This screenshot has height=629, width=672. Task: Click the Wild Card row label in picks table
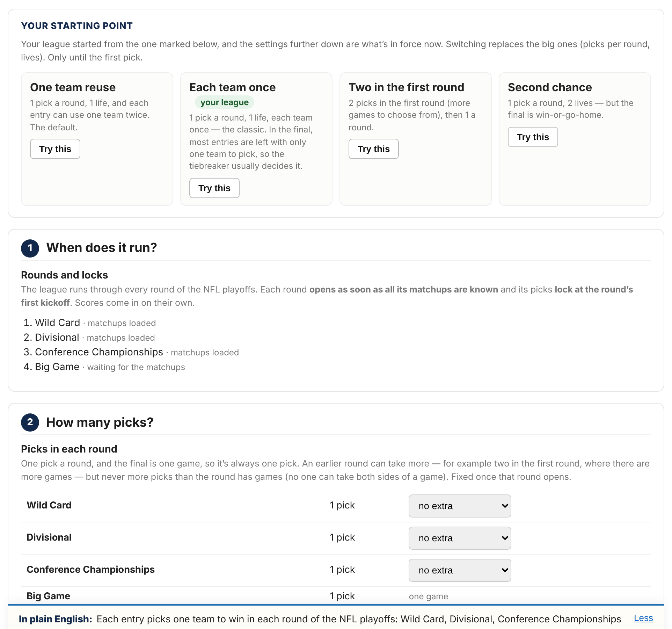[x=49, y=505]
